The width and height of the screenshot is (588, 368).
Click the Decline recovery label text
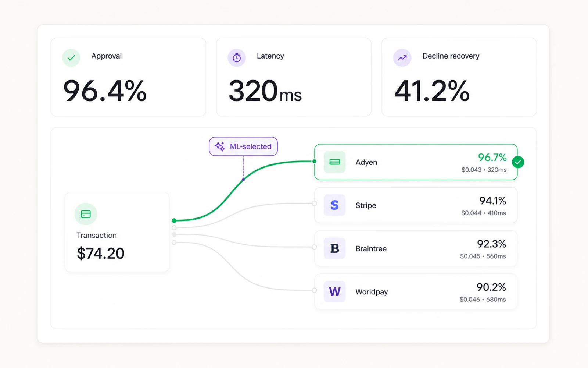451,56
